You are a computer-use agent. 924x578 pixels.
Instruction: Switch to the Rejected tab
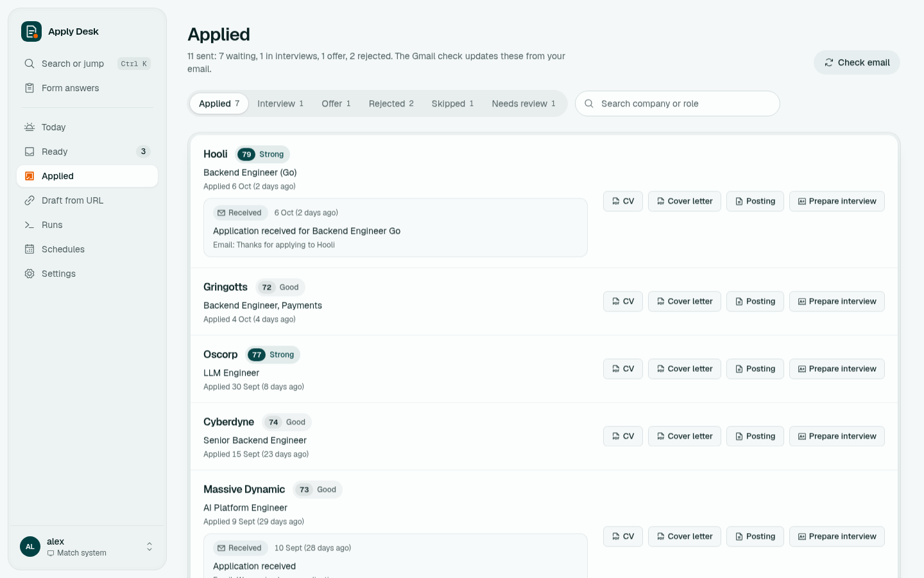click(391, 103)
